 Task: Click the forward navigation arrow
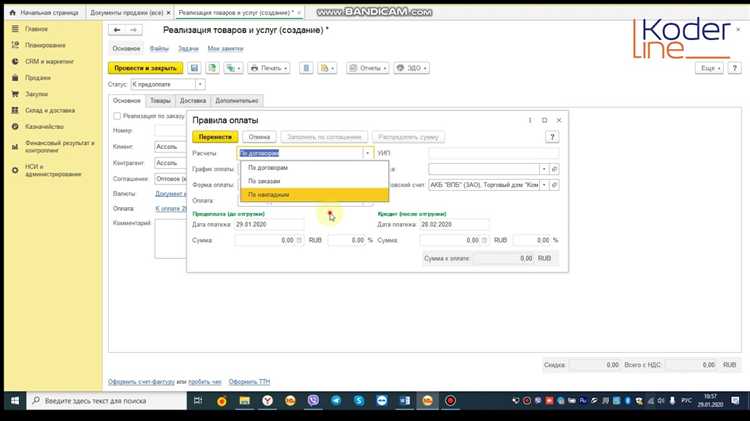[133, 31]
